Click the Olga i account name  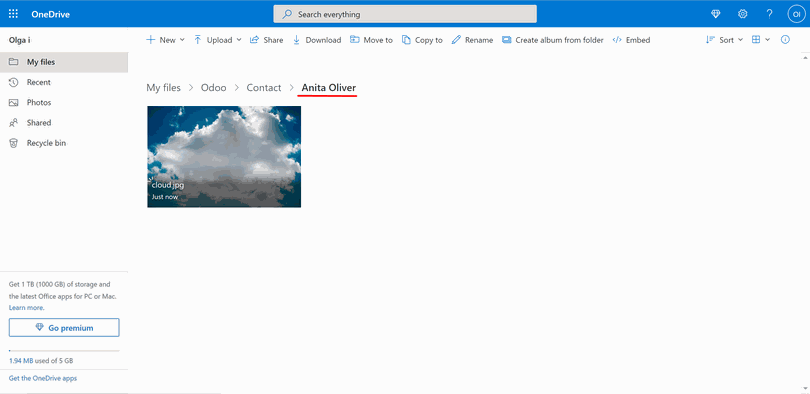point(20,40)
